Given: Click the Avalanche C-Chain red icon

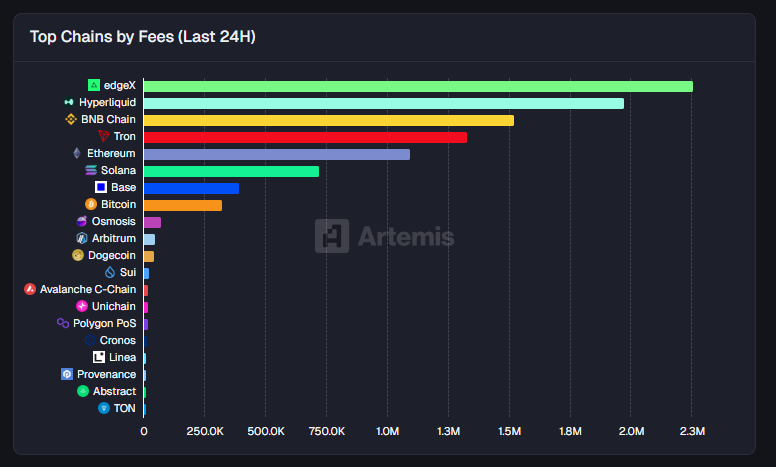Looking at the screenshot, I should pyautogui.click(x=30, y=290).
